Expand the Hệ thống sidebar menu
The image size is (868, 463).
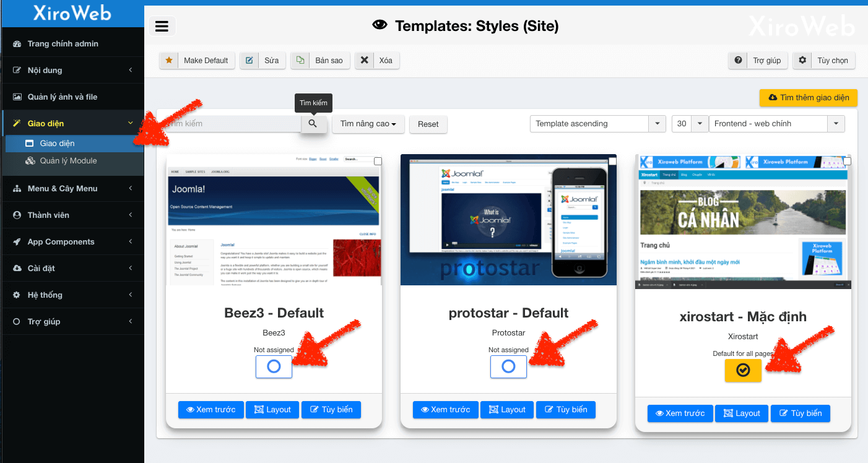click(x=72, y=295)
